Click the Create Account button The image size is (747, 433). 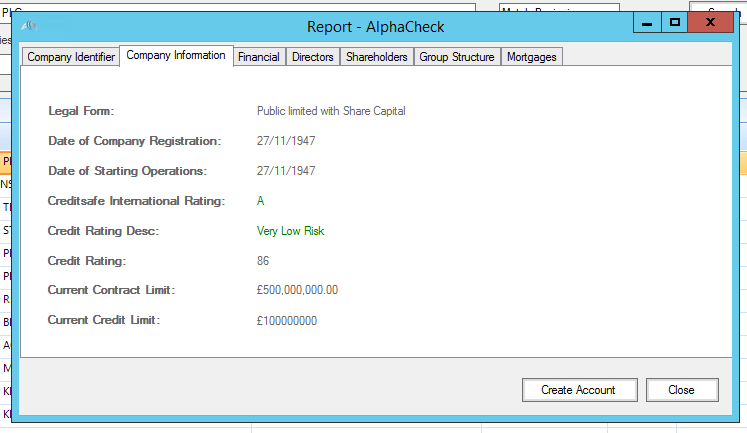(x=579, y=390)
